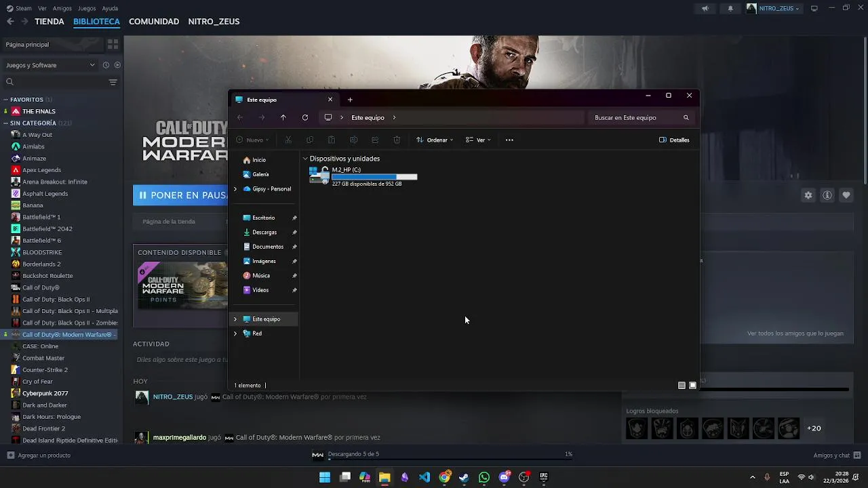This screenshot has width=868, height=488.
Task: Mark the game as favorite with heart
Action: pos(846,195)
